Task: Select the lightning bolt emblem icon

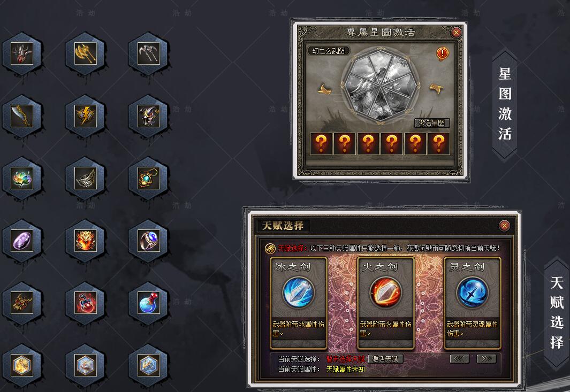Action: (86, 116)
